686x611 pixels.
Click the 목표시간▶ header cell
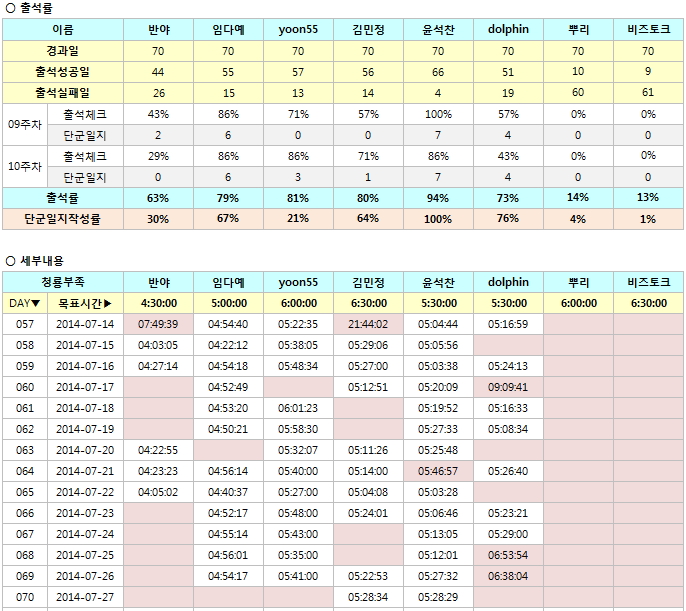tap(85, 303)
